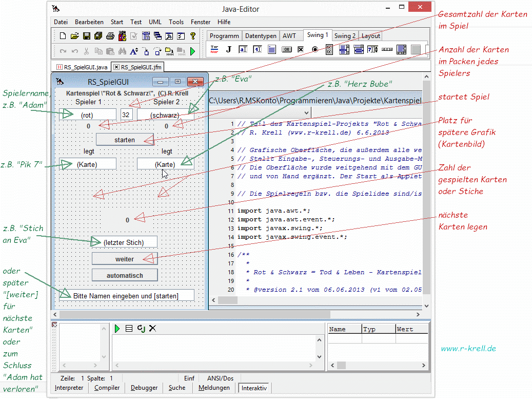This screenshot has height=399, width=532.
Task: Click the Open folder toolbar icon
Action: 74,36
